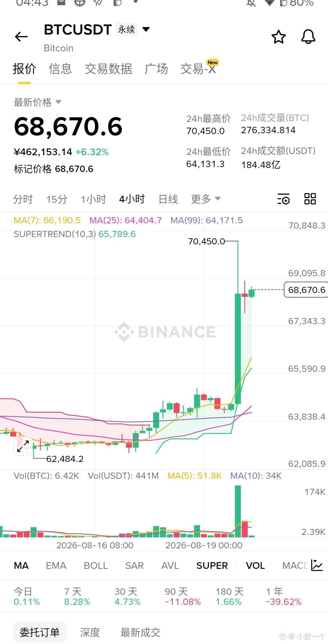Tap the large 68,670.6 latest price
Screen dimensions: 328x644
(x=68, y=126)
